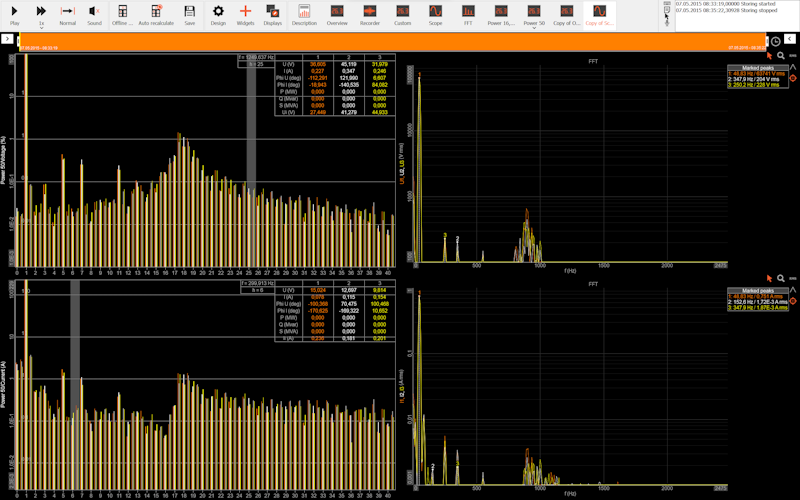Click the orange recording timeline bar

(x=392, y=42)
